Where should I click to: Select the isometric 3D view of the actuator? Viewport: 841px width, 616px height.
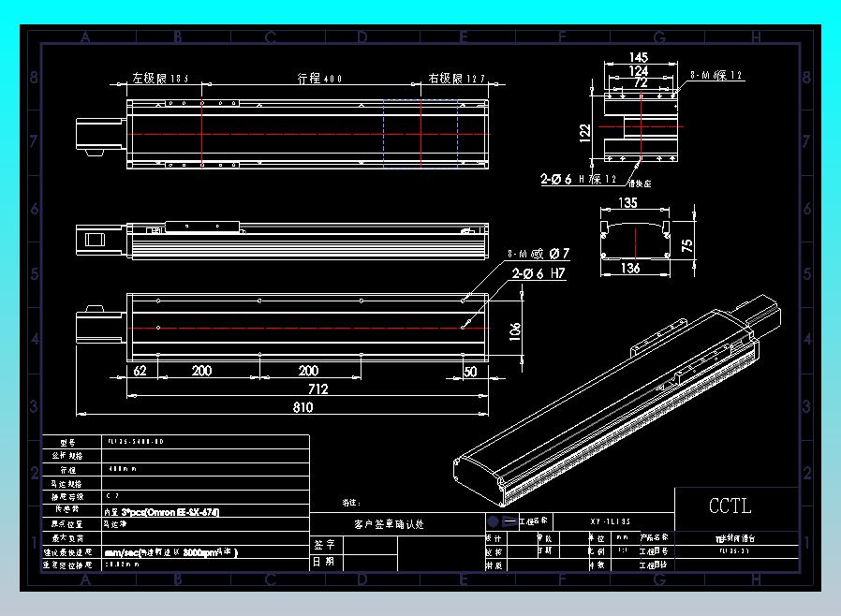pos(617,401)
